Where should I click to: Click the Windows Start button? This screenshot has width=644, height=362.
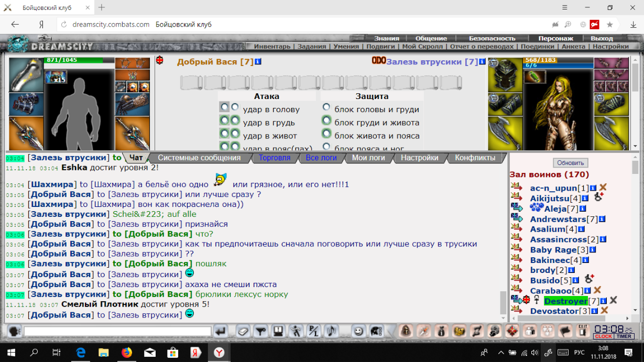11,353
